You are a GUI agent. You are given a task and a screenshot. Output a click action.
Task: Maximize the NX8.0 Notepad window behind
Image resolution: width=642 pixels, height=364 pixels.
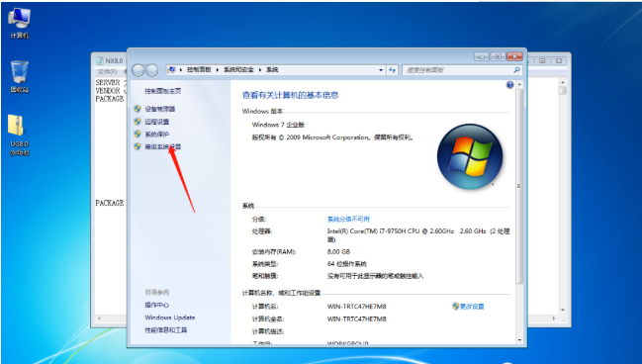(x=542, y=61)
